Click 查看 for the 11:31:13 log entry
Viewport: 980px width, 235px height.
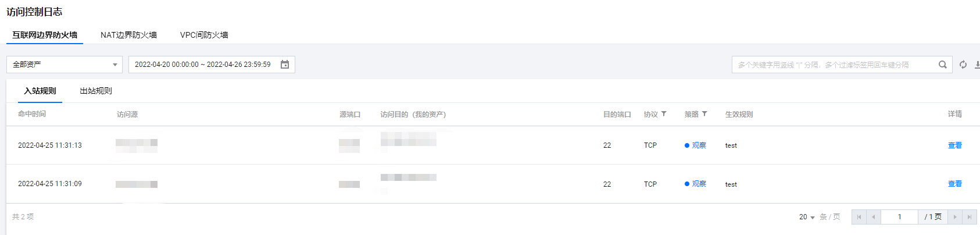tap(955, 145)
